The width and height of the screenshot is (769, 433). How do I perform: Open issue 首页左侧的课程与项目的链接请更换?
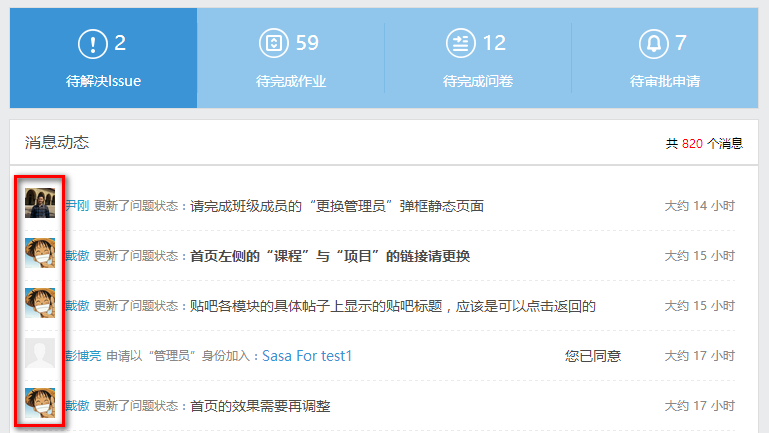coord(330,256)
